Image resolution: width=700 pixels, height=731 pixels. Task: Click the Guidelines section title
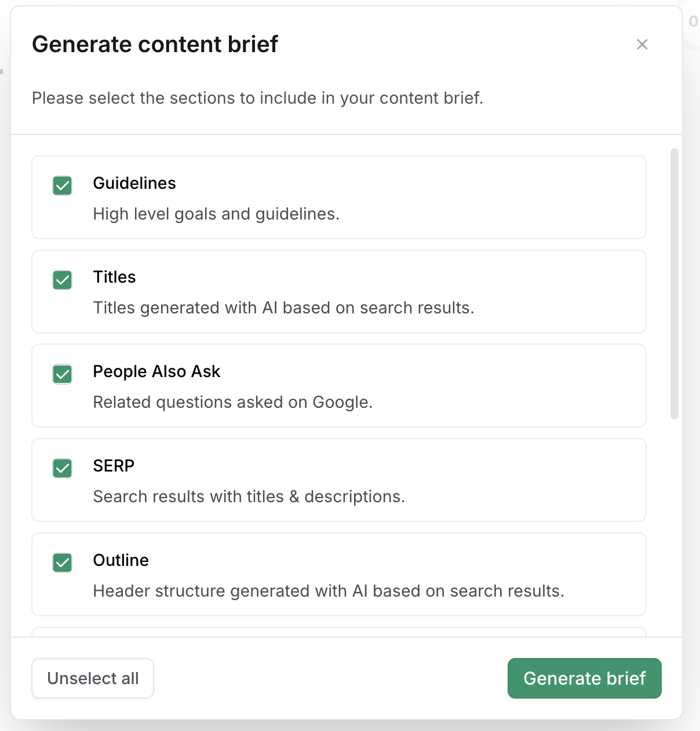[134, 183]
